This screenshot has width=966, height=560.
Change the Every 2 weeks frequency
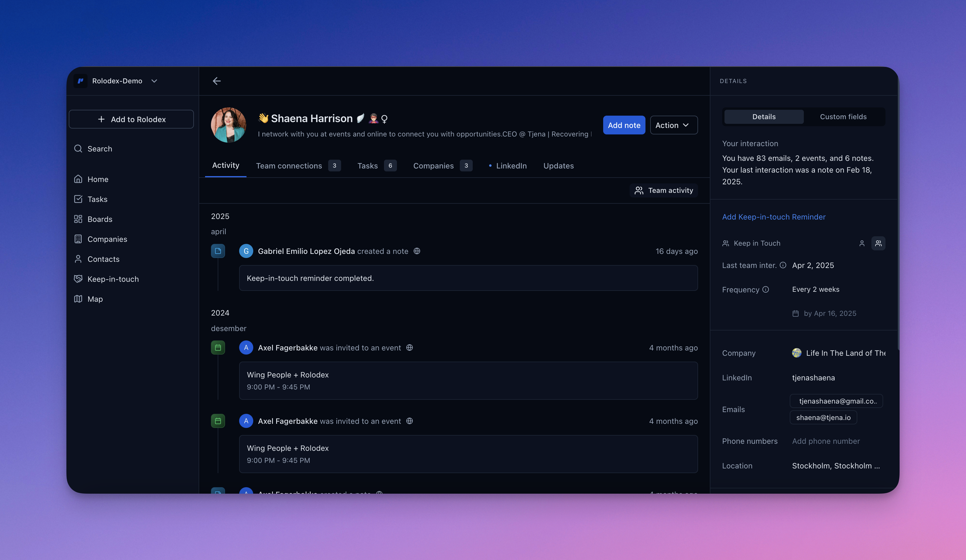[x=815, y=289]
